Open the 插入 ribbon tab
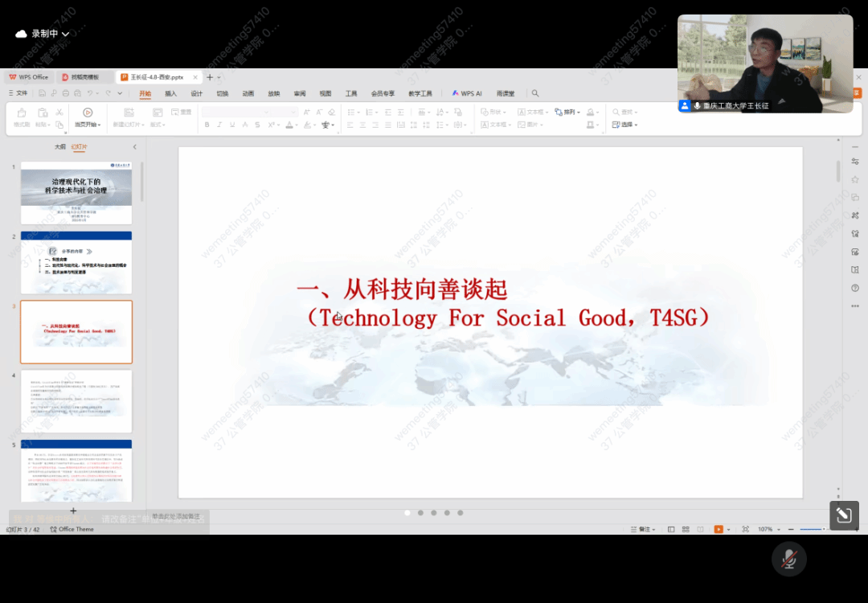The width and height of the screenshot is (868, 603). click(170, 93)
